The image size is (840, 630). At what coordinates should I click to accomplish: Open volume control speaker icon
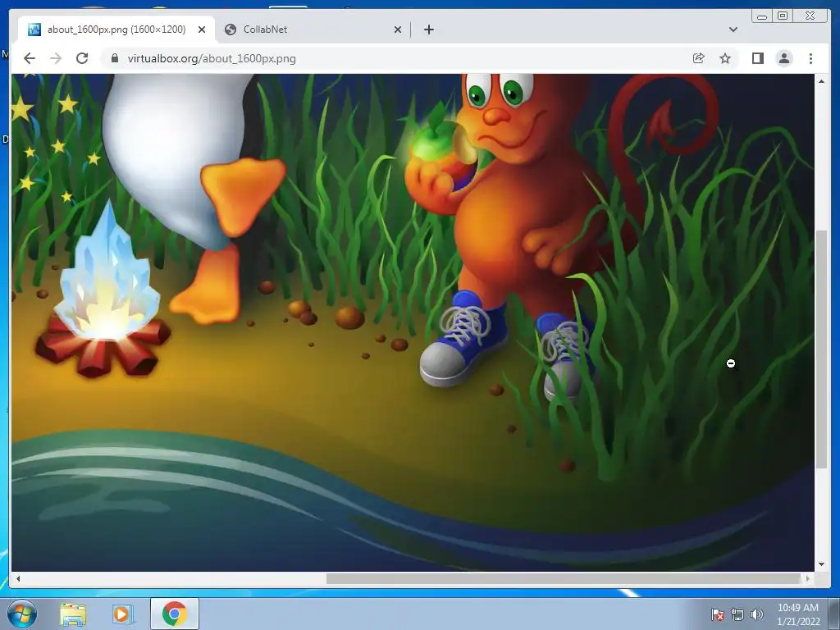coord(756,614)
